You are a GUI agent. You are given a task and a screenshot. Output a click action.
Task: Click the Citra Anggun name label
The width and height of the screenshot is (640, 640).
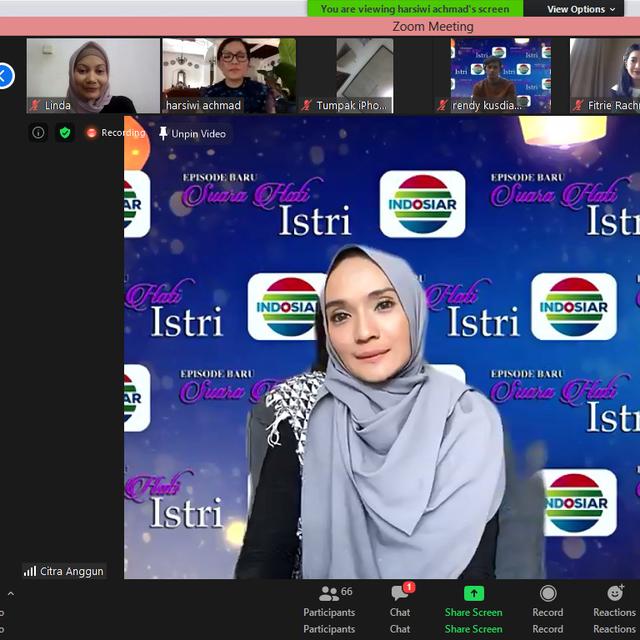click(x=71, y=571)
